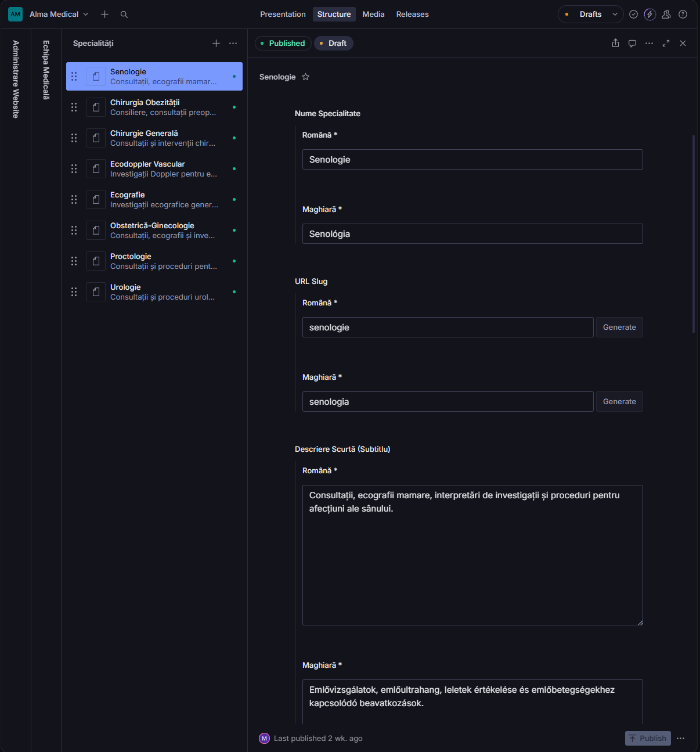
Task: Focus the Nume Specialitate Română field
Action: [472, 159]
